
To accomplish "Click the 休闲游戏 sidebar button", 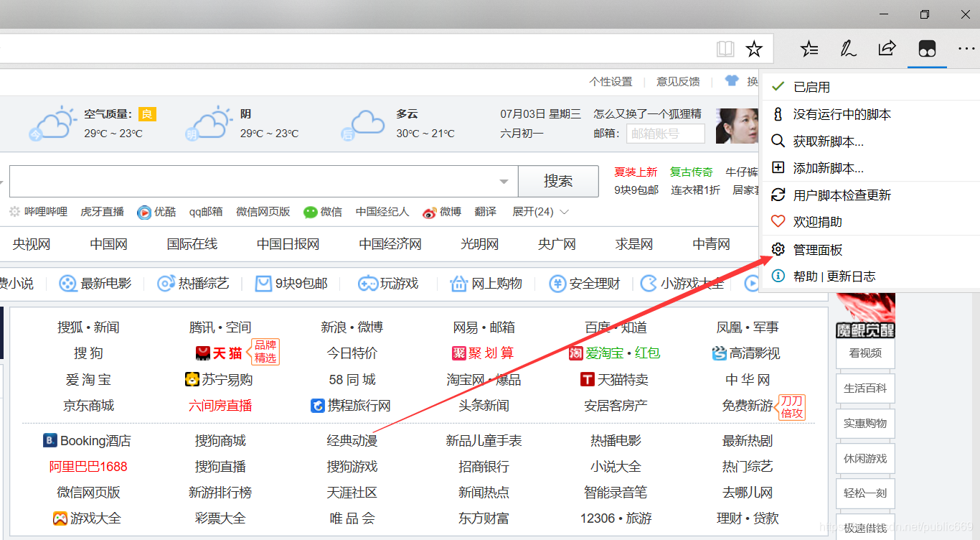I will [865, 459].
